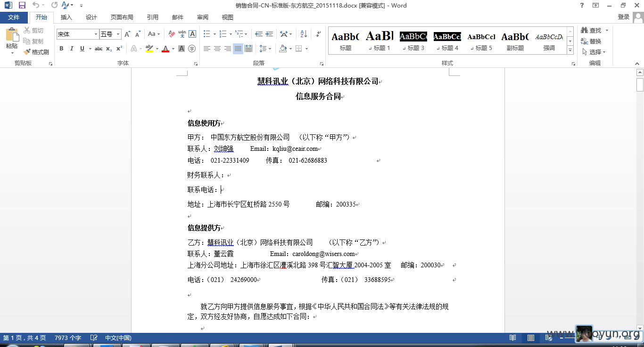Viewport: 644px width, 347px height.
Task: Decrease paragraph indent
Action: 259,34
